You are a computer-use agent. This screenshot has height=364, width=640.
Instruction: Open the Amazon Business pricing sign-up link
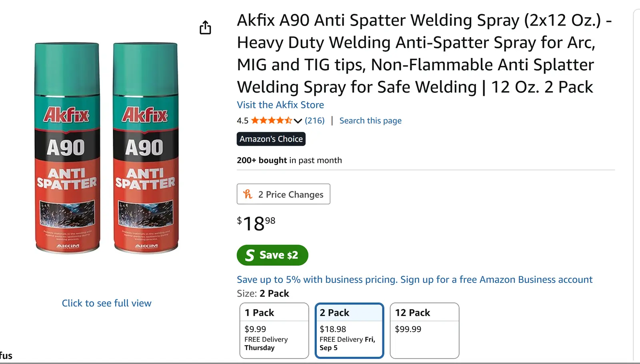click(x=414, y=279)
